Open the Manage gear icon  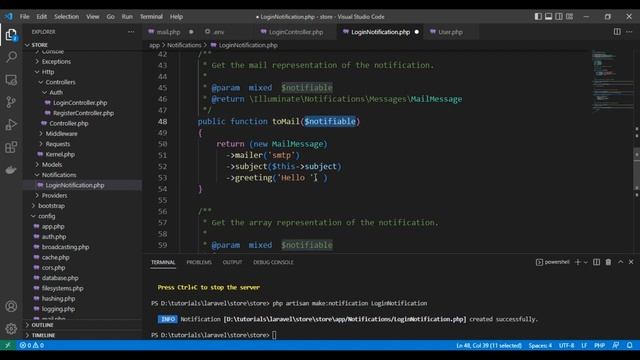(x=11, y=329)
